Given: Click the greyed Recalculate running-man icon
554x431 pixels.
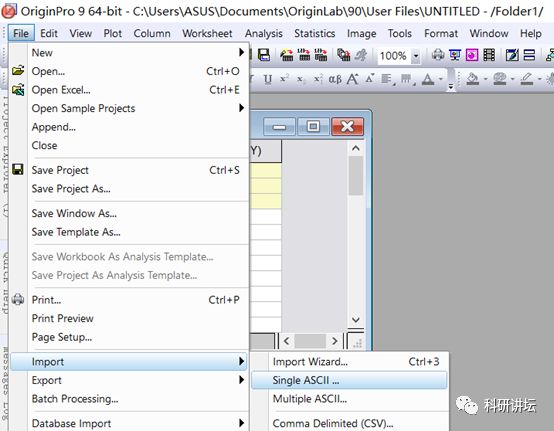Looking at the screenshot, I should coord(361,55).
